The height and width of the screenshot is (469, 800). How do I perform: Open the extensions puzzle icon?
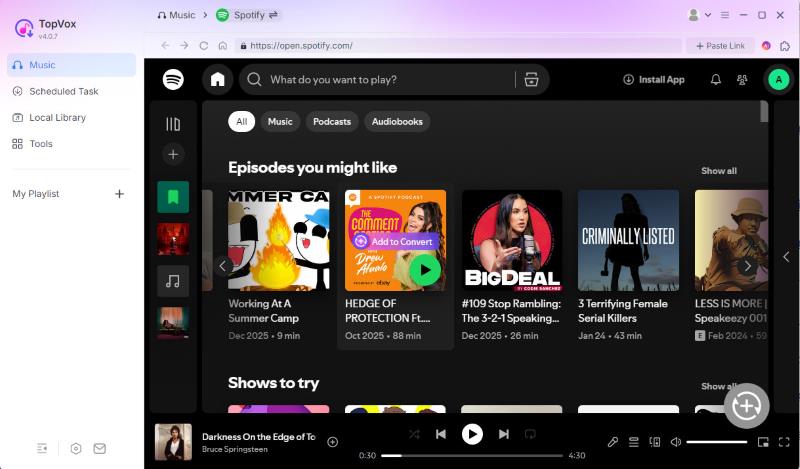(785, 46)
